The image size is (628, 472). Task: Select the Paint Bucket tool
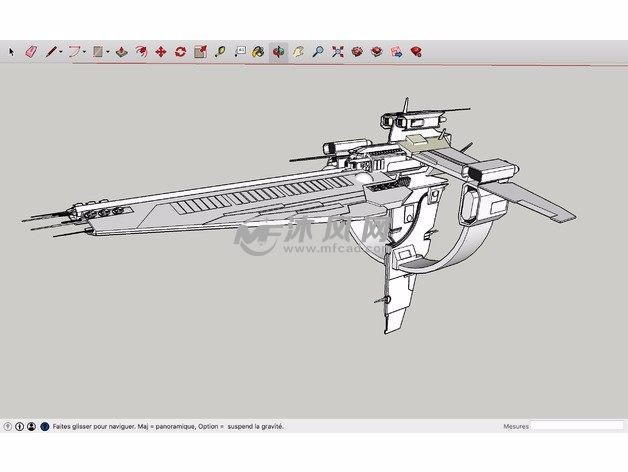(258, 51)
